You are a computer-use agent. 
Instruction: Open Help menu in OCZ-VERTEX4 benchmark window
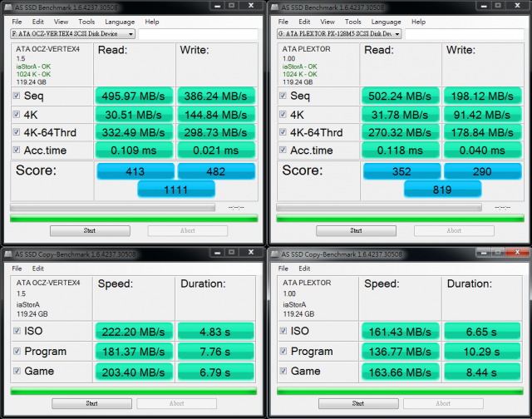click(152, 22)
